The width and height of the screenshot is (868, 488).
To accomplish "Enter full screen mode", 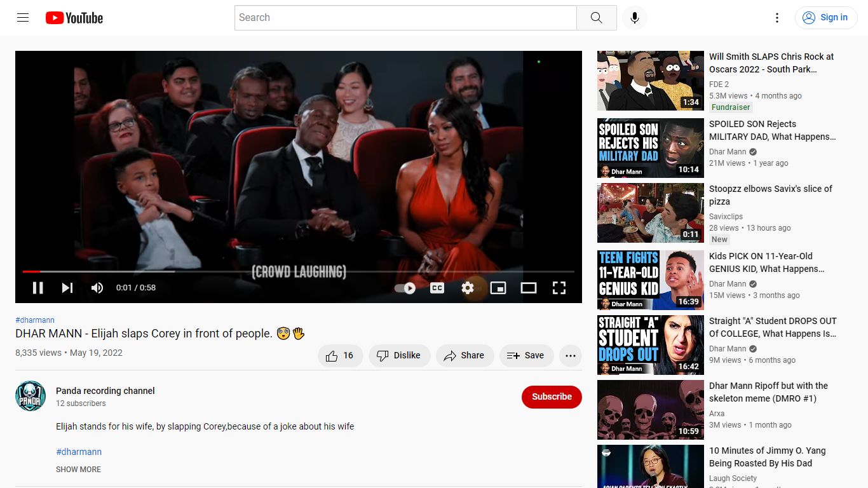I will [x=559, y=288].
